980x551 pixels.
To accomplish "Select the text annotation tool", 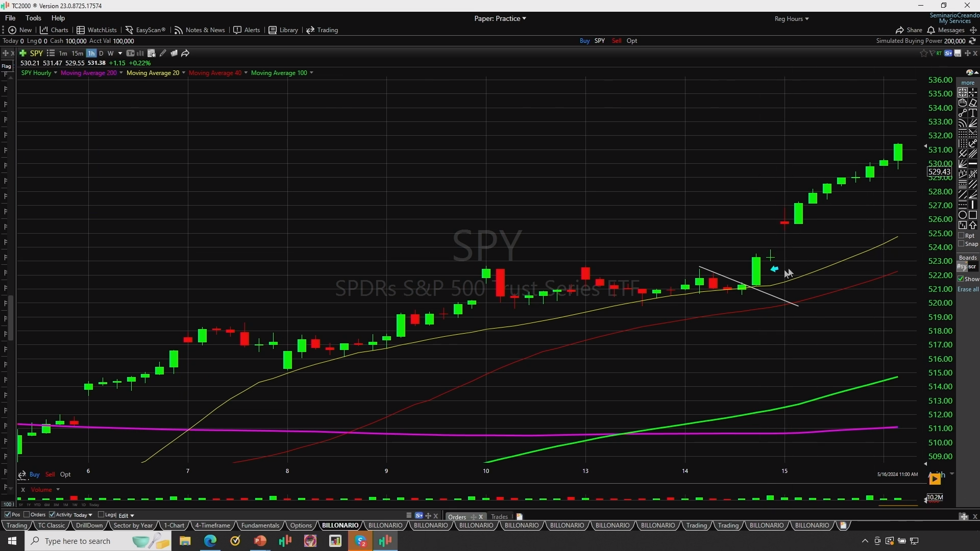I will coord(973,113).
